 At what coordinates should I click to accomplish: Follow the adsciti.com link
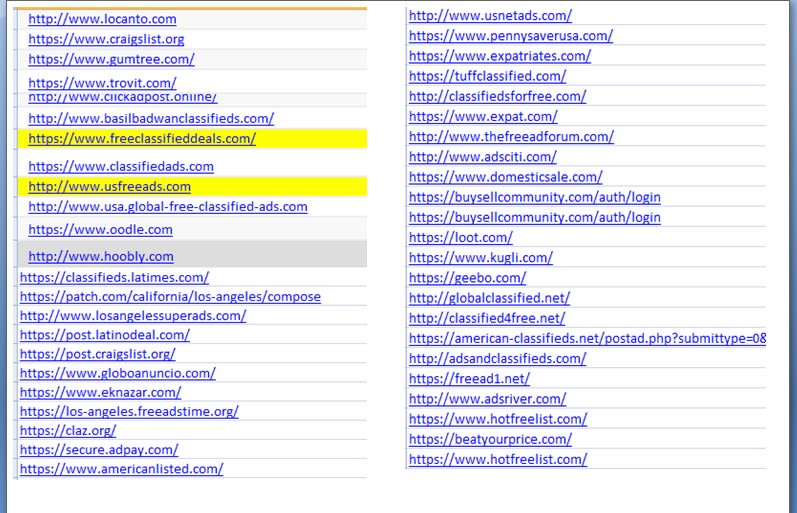pos(482,157)
